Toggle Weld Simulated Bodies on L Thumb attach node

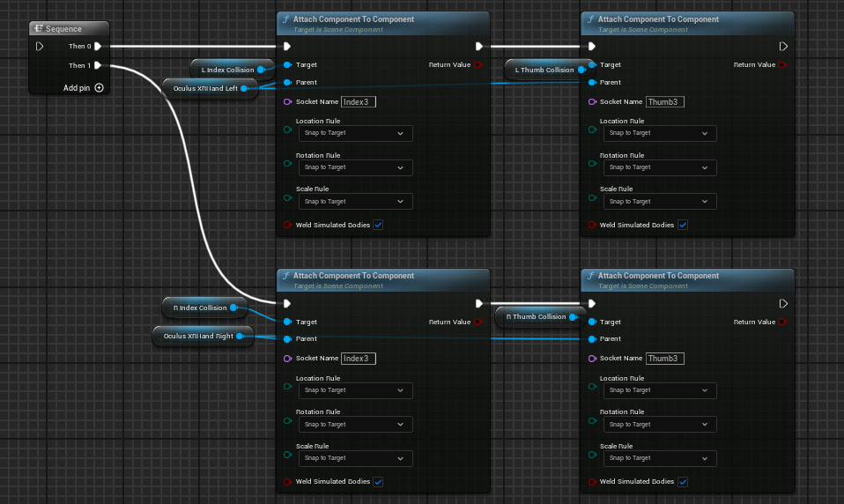pos(683,225)
